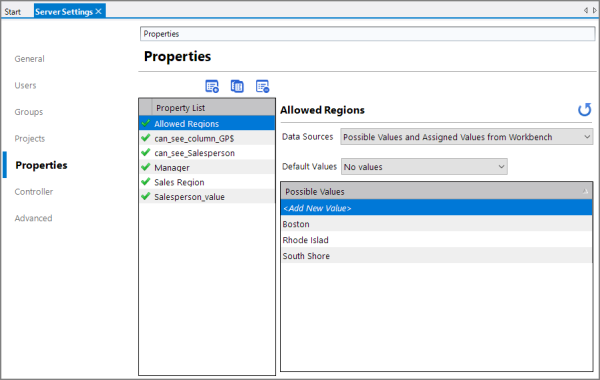Open the Default Values dropdown
600x380 pixels.
(424, 166)
